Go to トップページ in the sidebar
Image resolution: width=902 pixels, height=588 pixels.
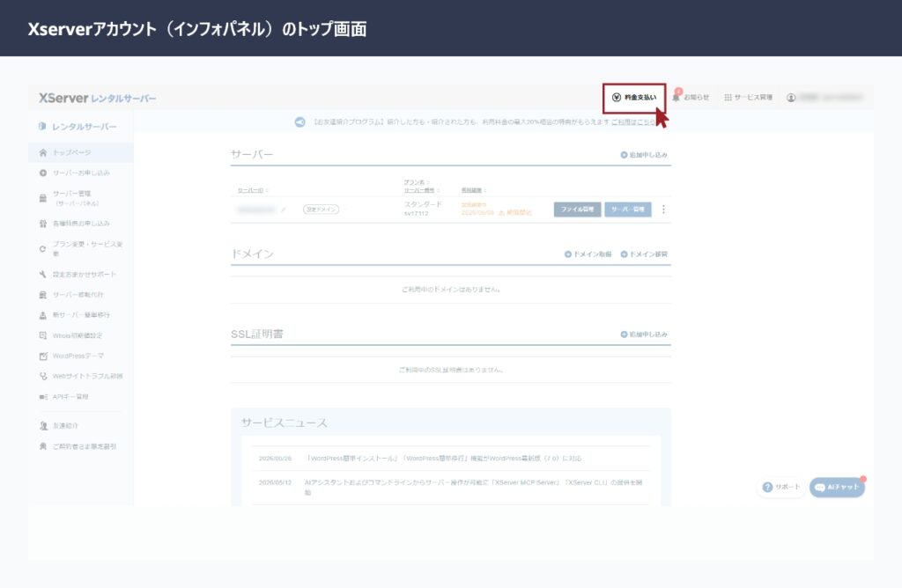(80, 152)
